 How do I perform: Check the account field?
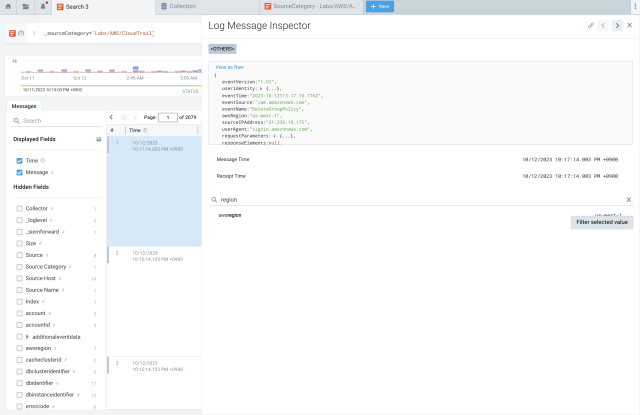pyautogui.click(x=19, y=313)
